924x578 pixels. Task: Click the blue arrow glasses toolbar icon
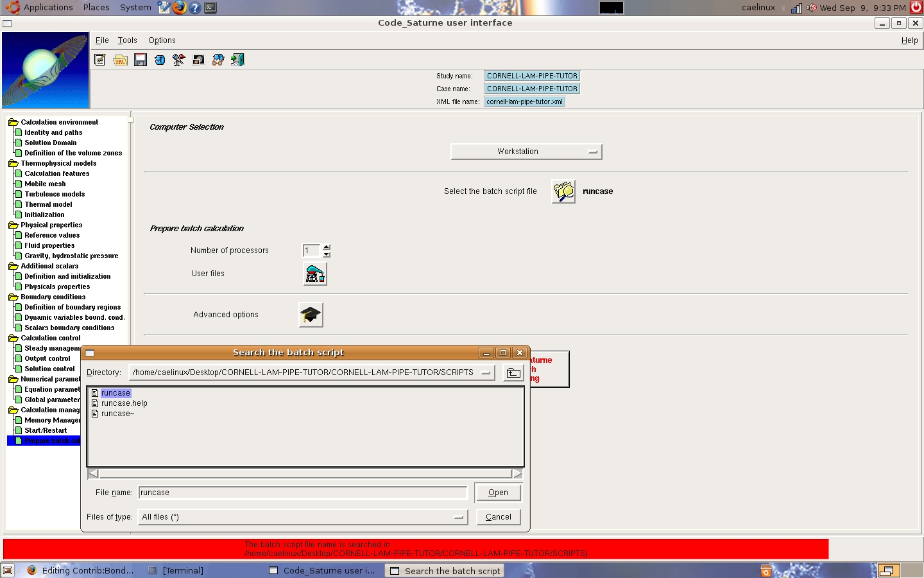218,60
